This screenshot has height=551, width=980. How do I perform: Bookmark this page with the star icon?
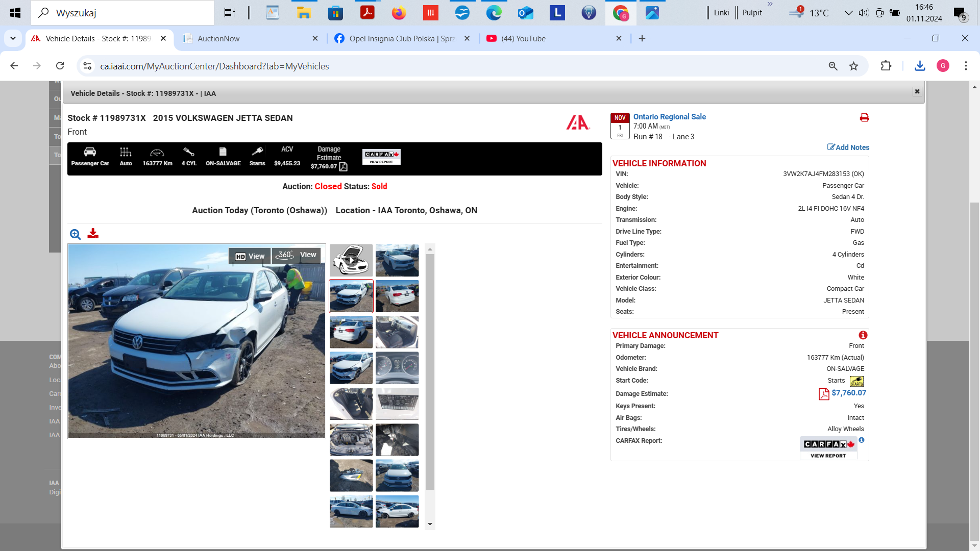[x=853, y=66]
